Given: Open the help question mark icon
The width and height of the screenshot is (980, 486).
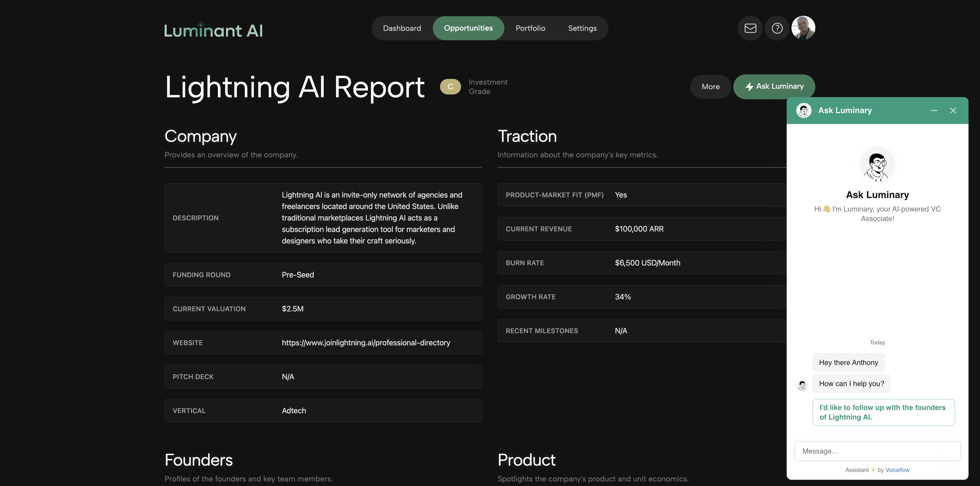Looking at the screenshot, I should 777,28.
